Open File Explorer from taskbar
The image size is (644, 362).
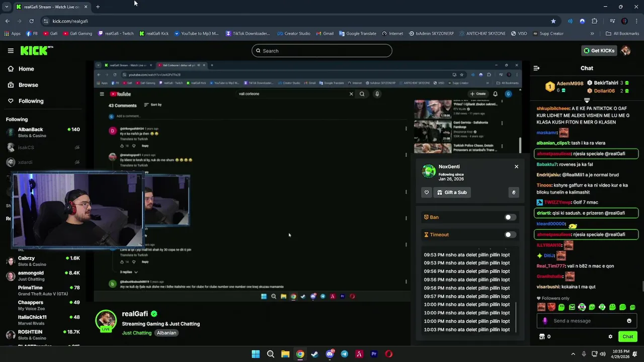tap(285, 354)
